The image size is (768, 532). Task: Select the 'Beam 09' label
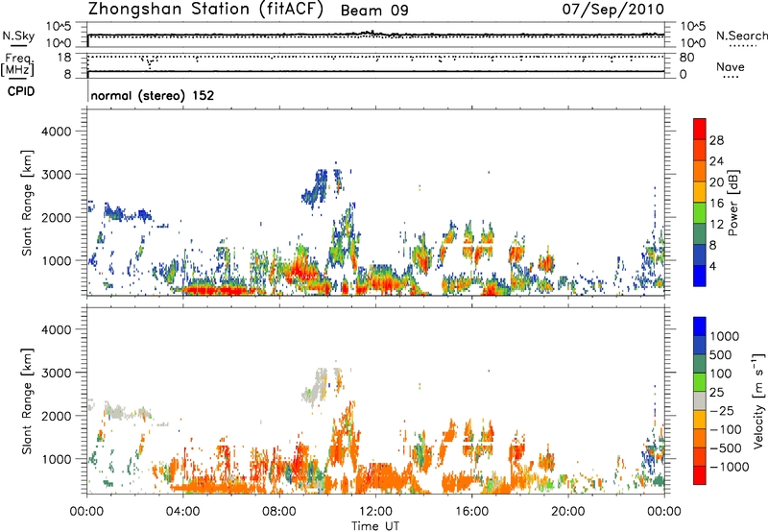[x=374, y=11]
